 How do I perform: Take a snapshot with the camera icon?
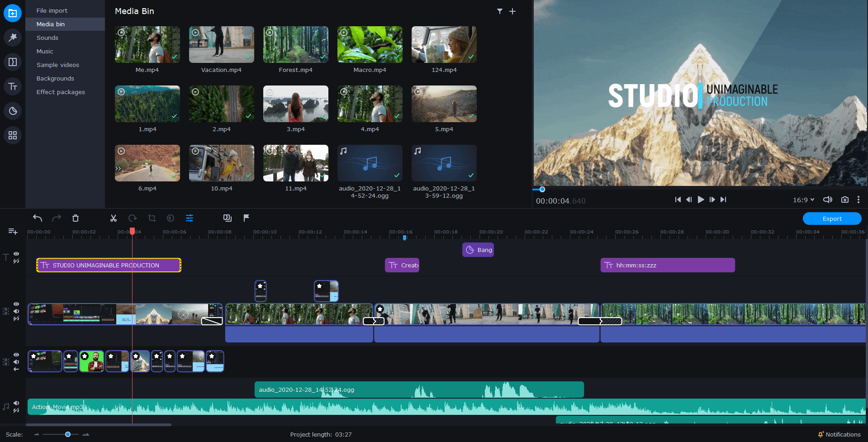tap(844, 199)
